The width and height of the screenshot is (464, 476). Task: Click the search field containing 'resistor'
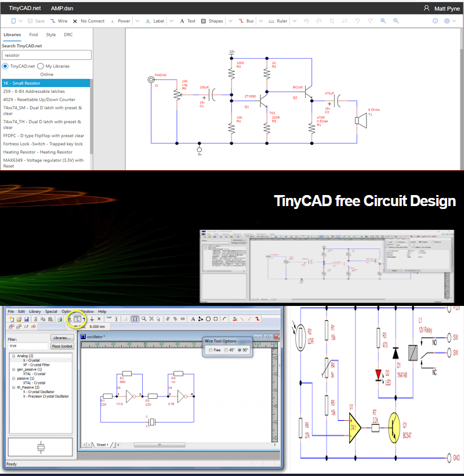click(x=46, y=55)
